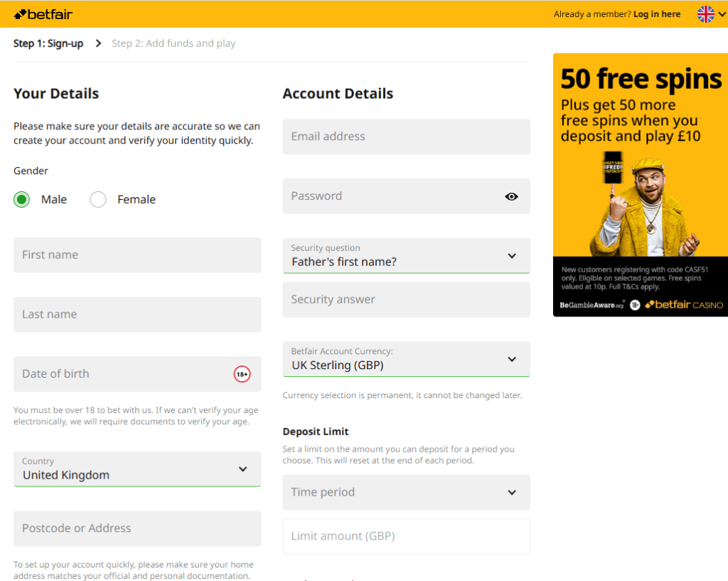This screenshot has height=581, width=728.
Task: Click the betfair CASINO logo in banner
Action: click(684, 304)
